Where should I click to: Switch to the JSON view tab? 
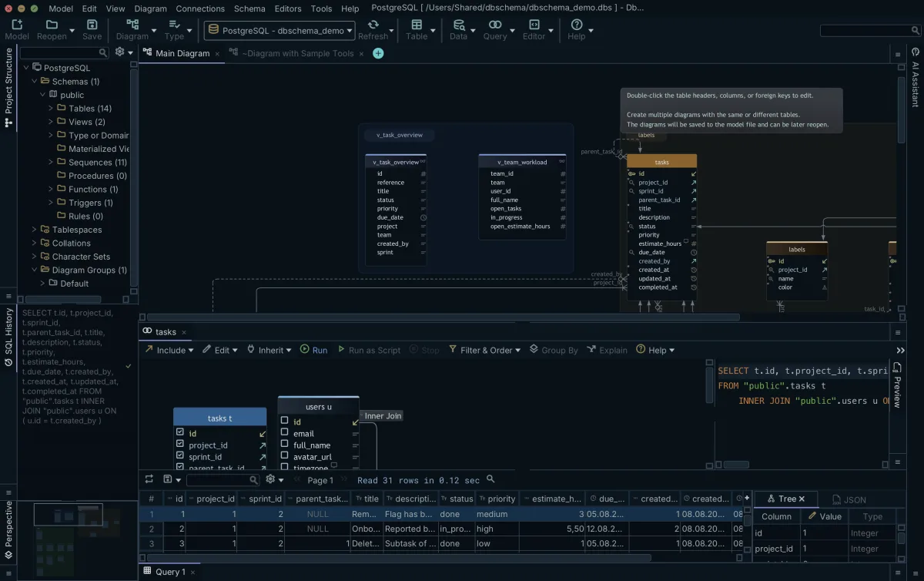coord(849,499)
